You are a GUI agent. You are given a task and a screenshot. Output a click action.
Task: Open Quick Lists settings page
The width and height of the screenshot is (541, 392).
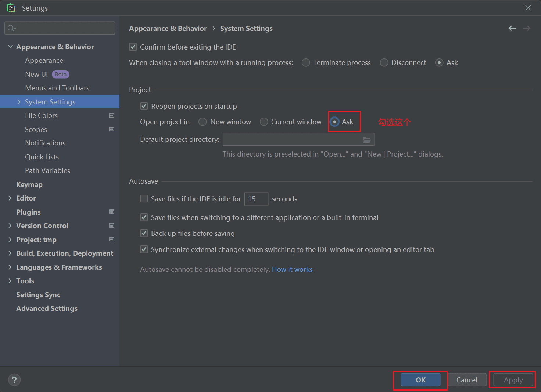42,157
